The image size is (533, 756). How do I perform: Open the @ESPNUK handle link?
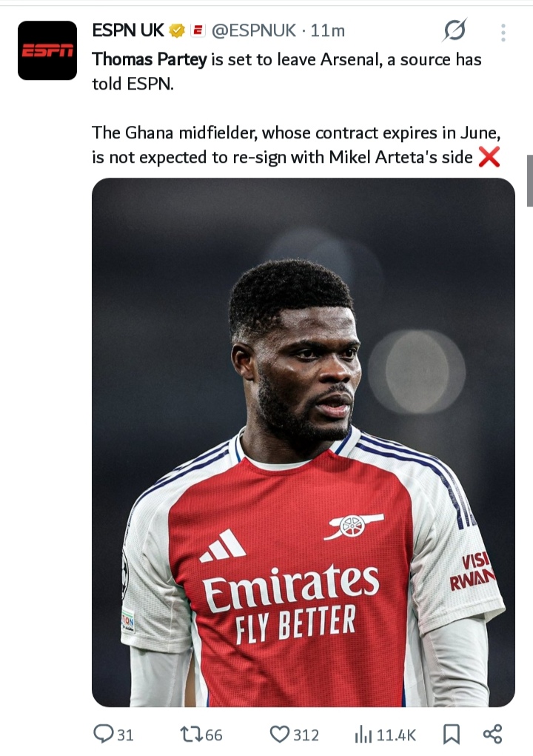(253, 31)
